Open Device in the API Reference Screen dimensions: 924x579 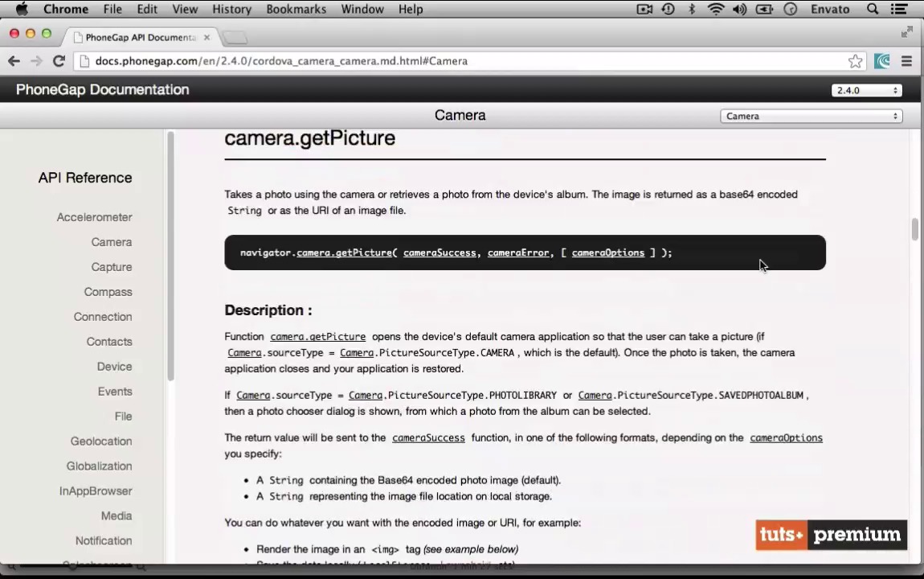coord(114,366)
